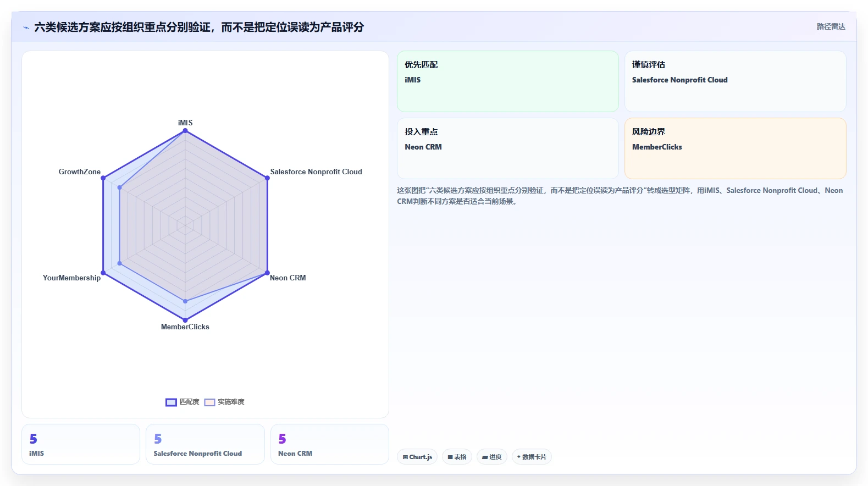Viewport: 868px width, 486px height.
Task: Click the MemberClicks outer data point
Action: [185, 320]
